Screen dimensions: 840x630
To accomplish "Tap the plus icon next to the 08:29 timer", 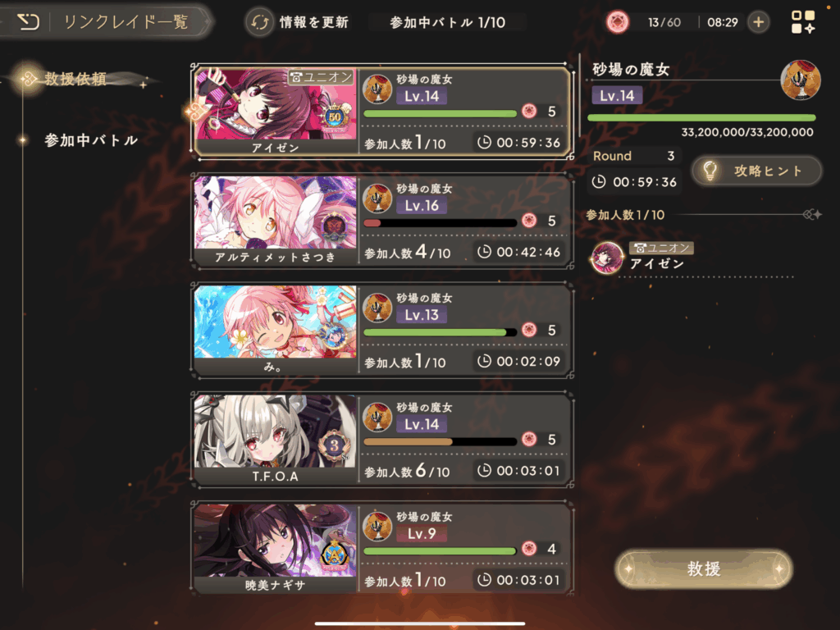I will click(759, 22).
